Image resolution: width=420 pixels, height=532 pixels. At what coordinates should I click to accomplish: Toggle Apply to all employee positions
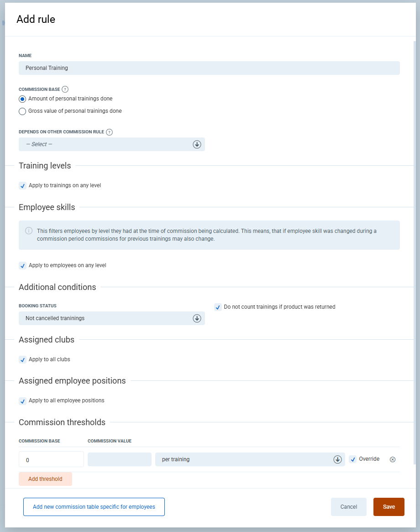23,401
